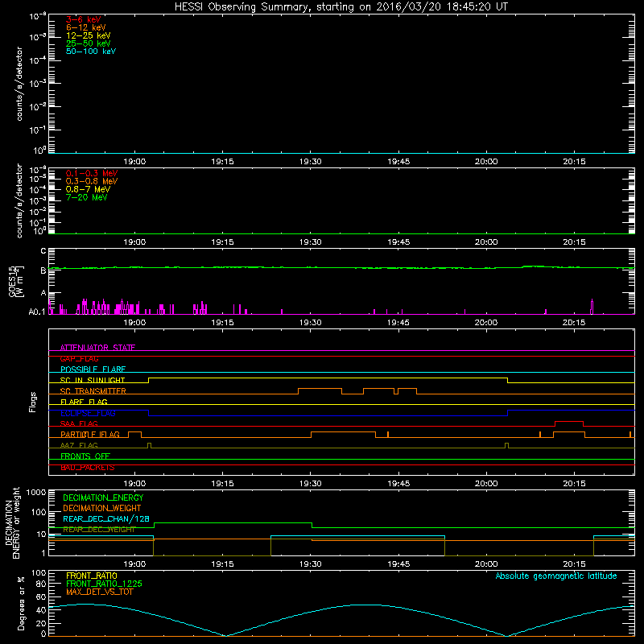
Task: Select the AAZ_FLAG label
Action: [79, 445]
